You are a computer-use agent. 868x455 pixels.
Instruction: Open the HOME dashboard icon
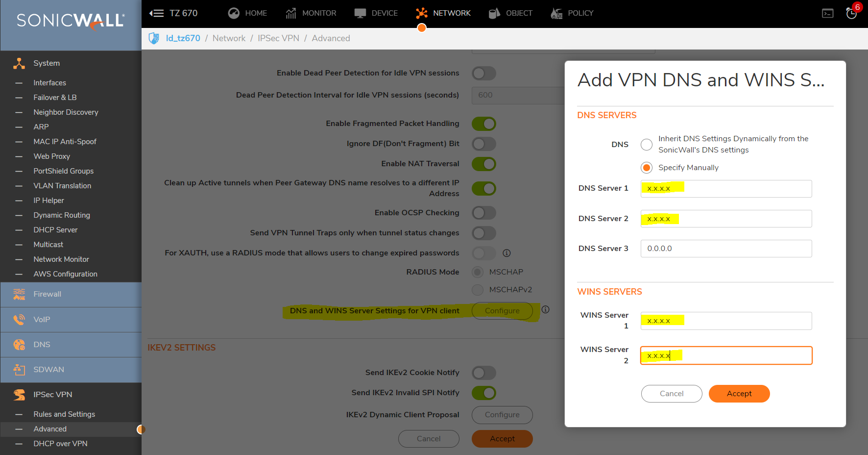point(234,13)
